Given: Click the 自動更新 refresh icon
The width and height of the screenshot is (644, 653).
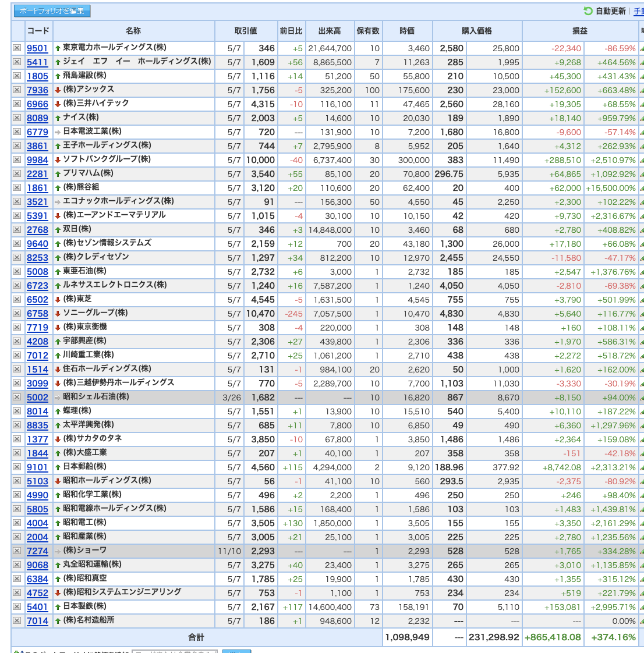Looking at the screenshot, I should coord(588,11).
